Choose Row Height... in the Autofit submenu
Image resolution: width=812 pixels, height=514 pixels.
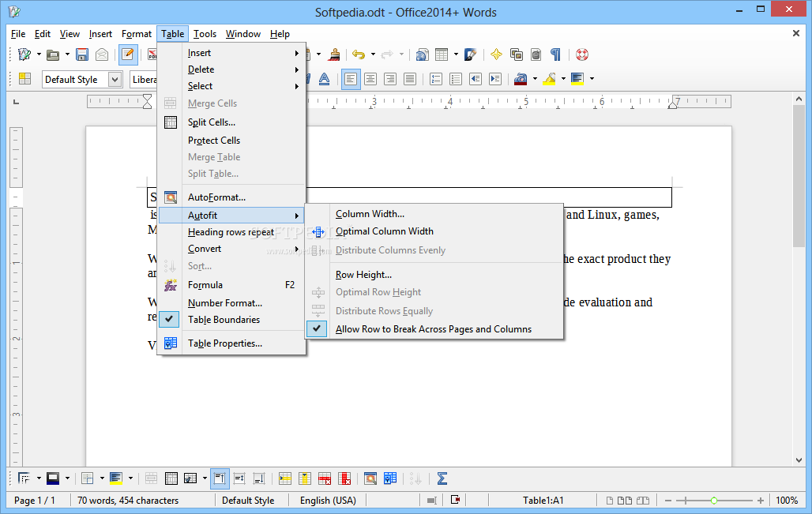click(x=433, y=275)
